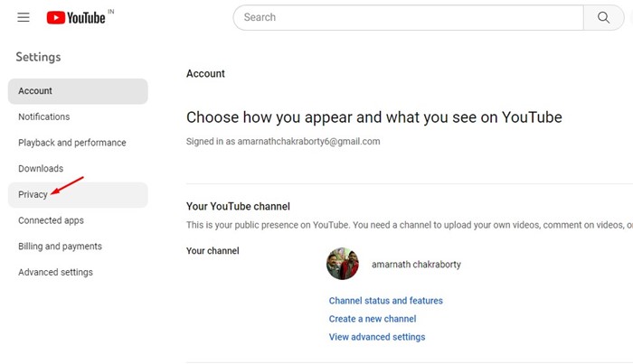Open the Downloads settings page
This screenshot has height=364, width=633.
click(x=41, y=169)
